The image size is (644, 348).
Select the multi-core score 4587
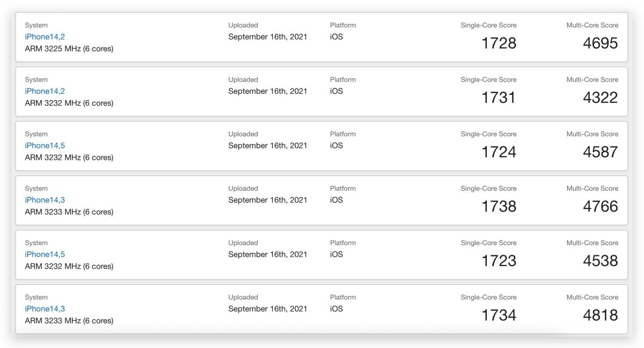point(601,152)
